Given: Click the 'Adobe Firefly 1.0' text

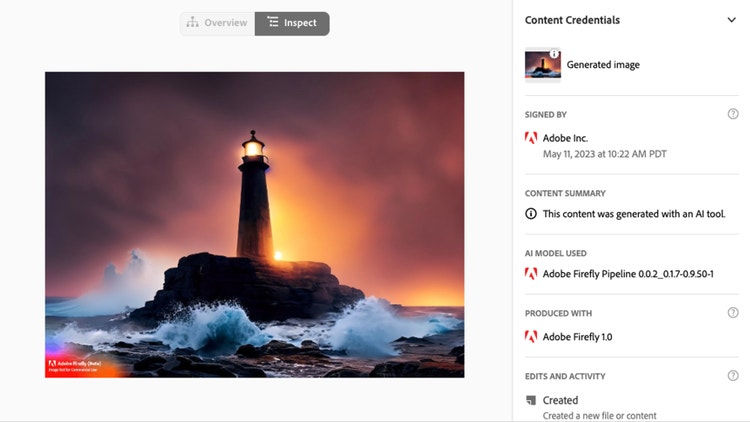Looking at the screenshot, I should (577, 337).
